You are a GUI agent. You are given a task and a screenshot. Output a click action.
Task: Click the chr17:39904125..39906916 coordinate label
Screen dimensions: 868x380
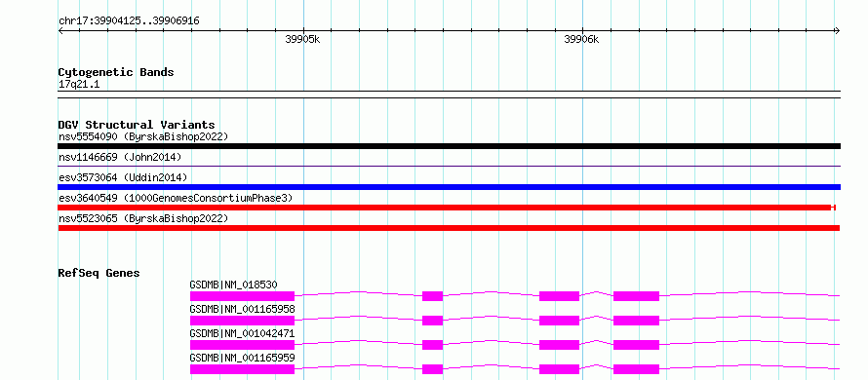click(129, 21)
